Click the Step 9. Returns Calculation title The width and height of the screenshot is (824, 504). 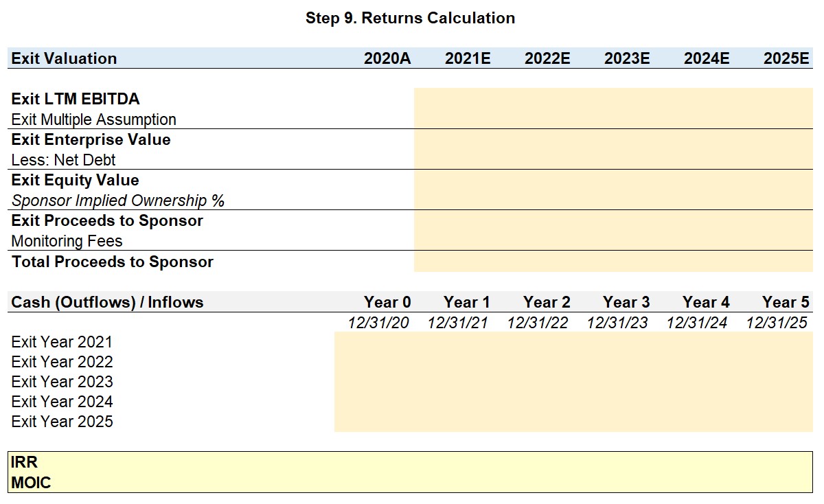point(411,18)
